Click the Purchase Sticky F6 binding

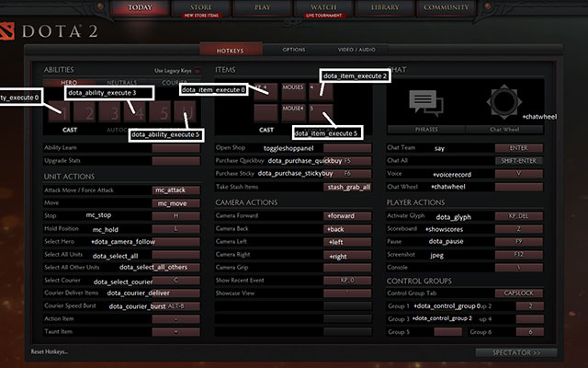pyautogui.click(x=347, y=174)
